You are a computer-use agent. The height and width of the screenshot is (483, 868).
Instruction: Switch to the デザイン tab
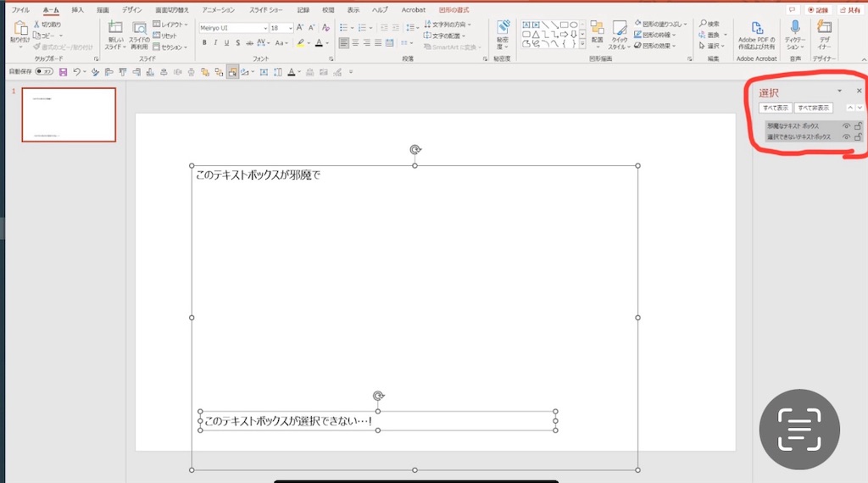click(x=131, y=10)
